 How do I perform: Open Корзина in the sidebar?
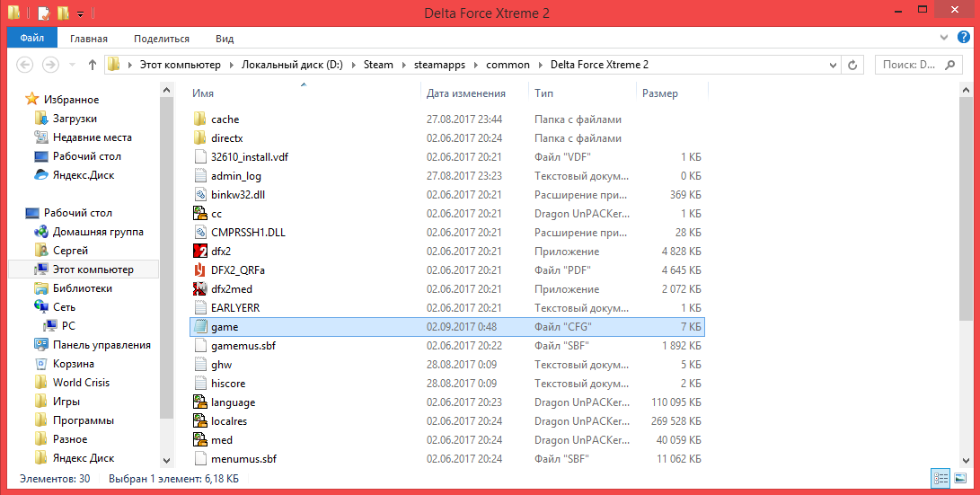point(73,363)
